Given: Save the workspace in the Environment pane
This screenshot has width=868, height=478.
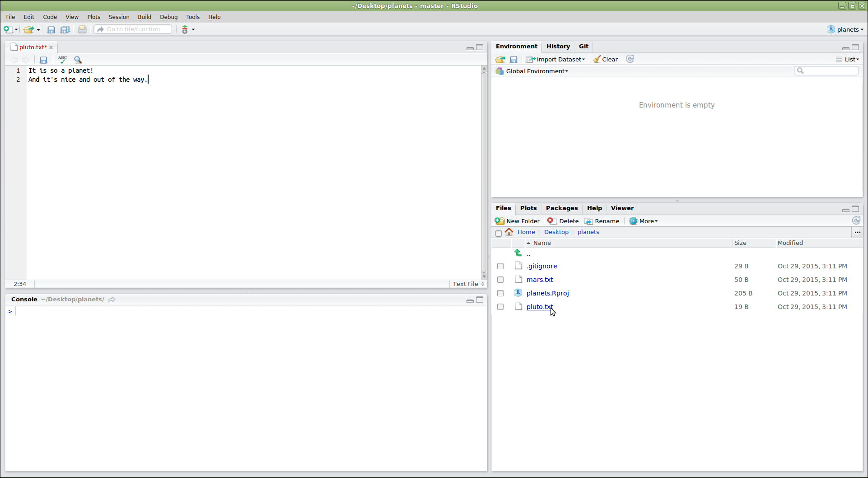Looking at the screenshot, I should click(x=513, y=59).
